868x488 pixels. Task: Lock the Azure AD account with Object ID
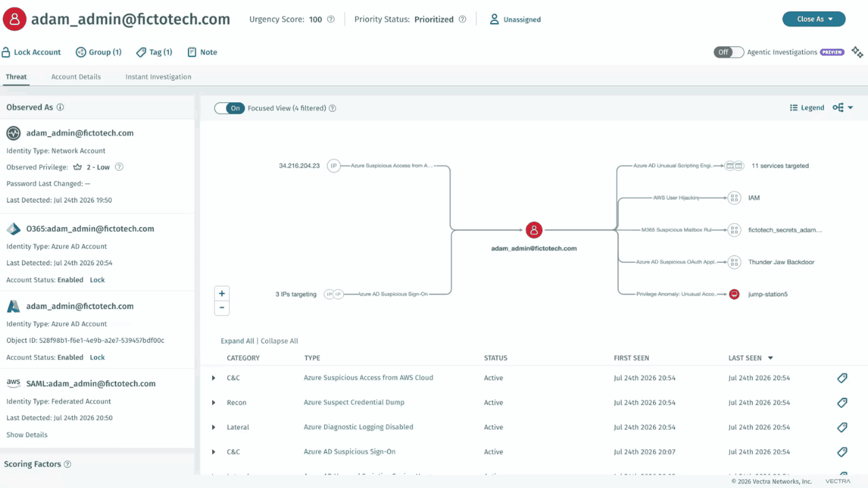98,357
